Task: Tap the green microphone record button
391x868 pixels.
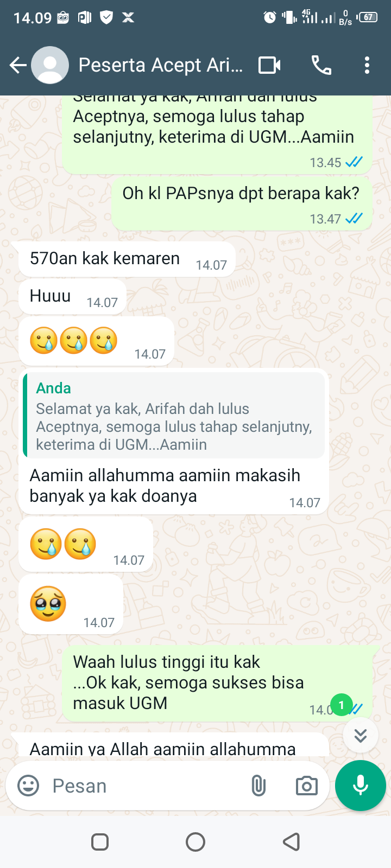Action: pos(361,786)
